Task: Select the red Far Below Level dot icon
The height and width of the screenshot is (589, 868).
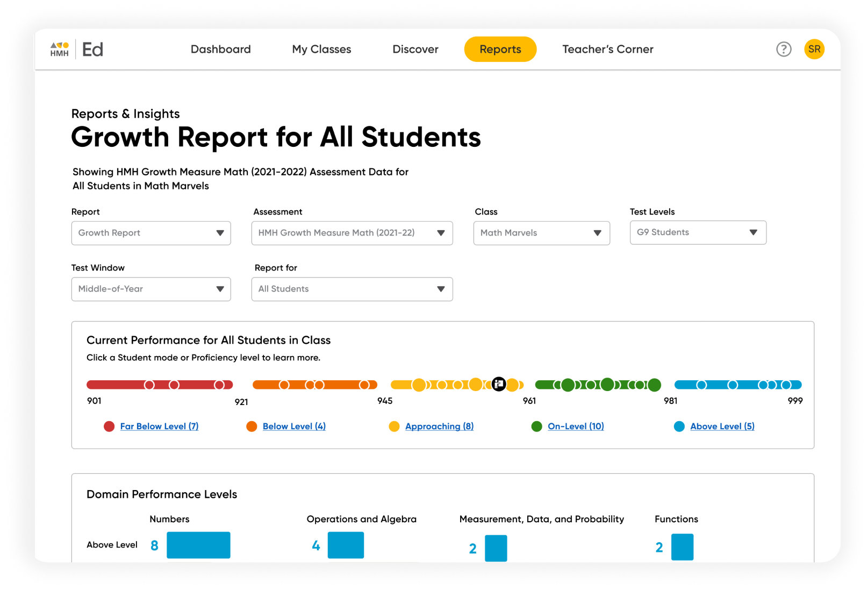Action: 109,426
